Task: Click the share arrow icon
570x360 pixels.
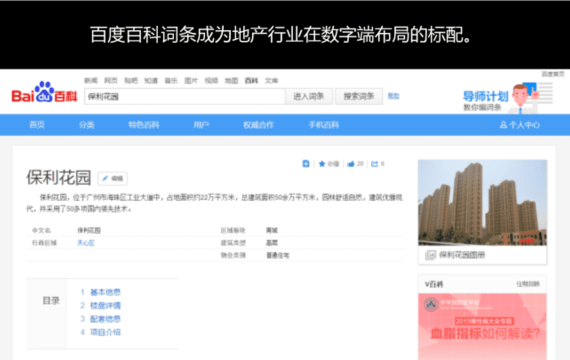Action: 374,164
